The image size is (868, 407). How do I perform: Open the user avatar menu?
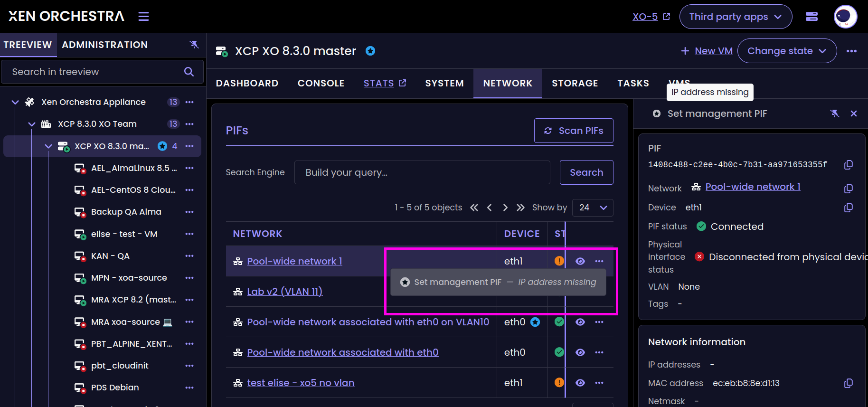pos(845,17)
